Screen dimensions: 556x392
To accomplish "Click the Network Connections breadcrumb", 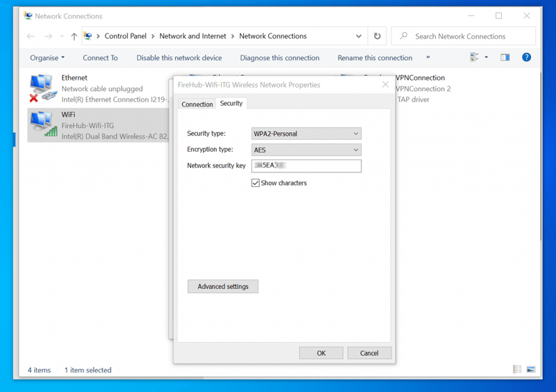I will [x=272, y=36].
